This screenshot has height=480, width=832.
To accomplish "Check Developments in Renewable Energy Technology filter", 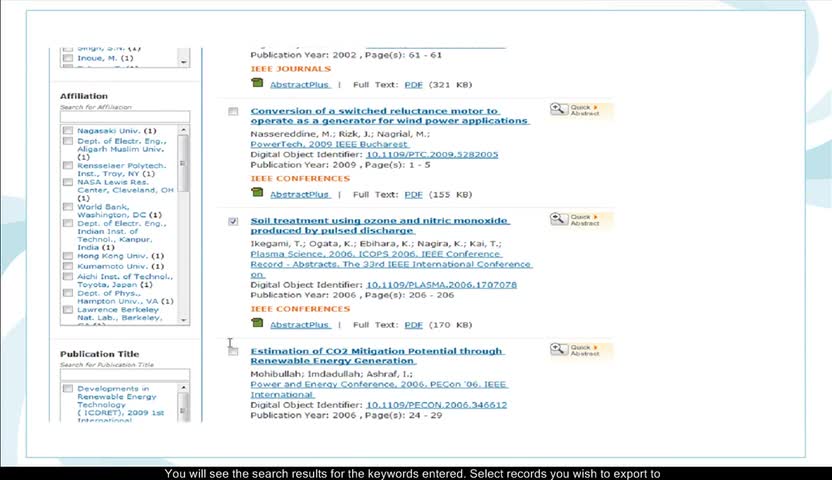I will tap(68, 388).
